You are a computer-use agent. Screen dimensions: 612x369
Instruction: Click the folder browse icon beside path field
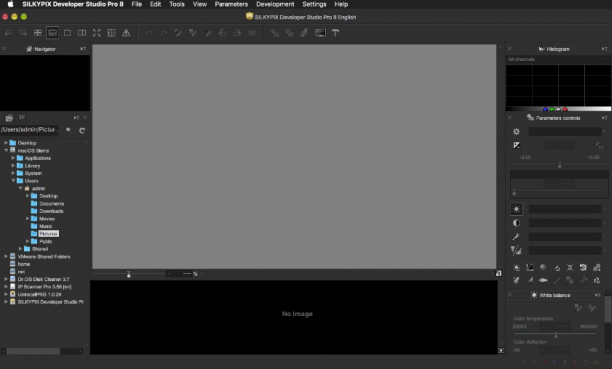(x=68, y=130)
